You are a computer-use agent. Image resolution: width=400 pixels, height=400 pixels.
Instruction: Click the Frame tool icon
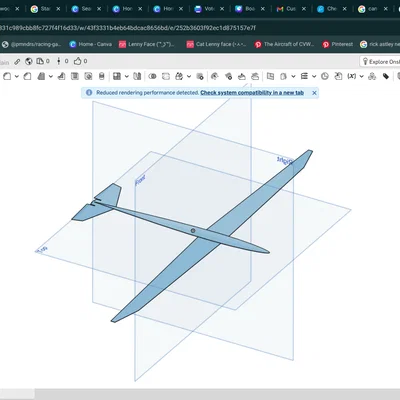coord(284,76)
